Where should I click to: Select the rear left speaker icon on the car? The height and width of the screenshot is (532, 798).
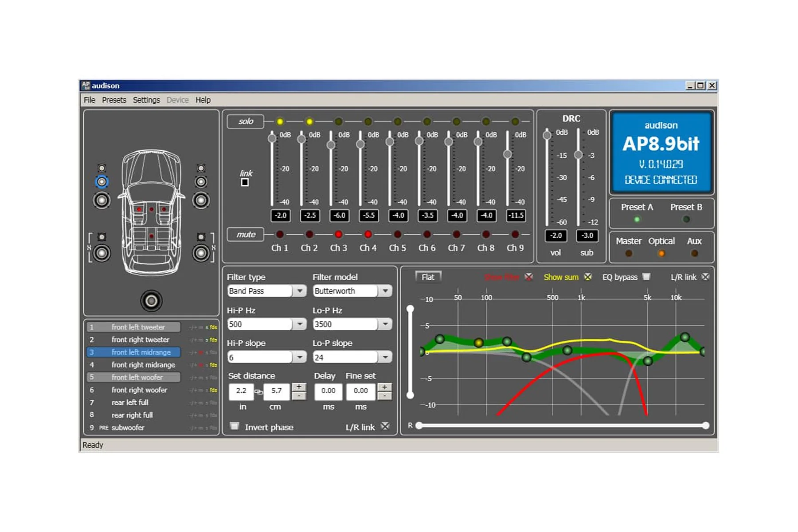[102, 253]
